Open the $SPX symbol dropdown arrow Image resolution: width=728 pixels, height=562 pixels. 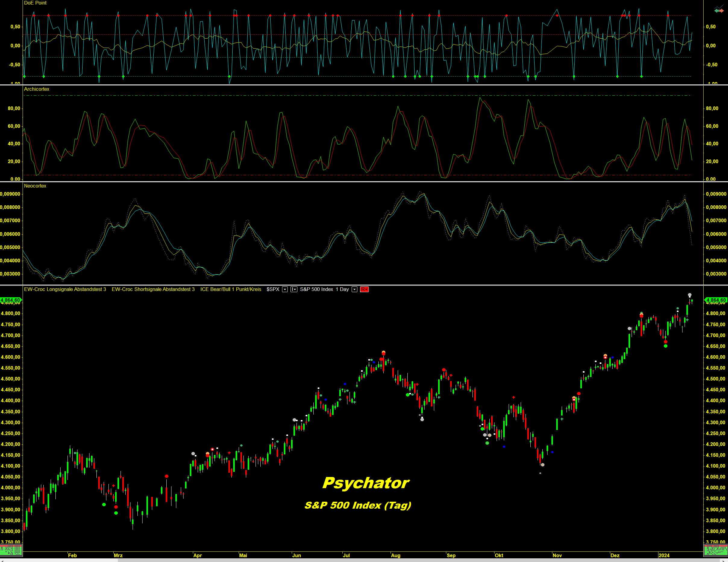point(285,289)
